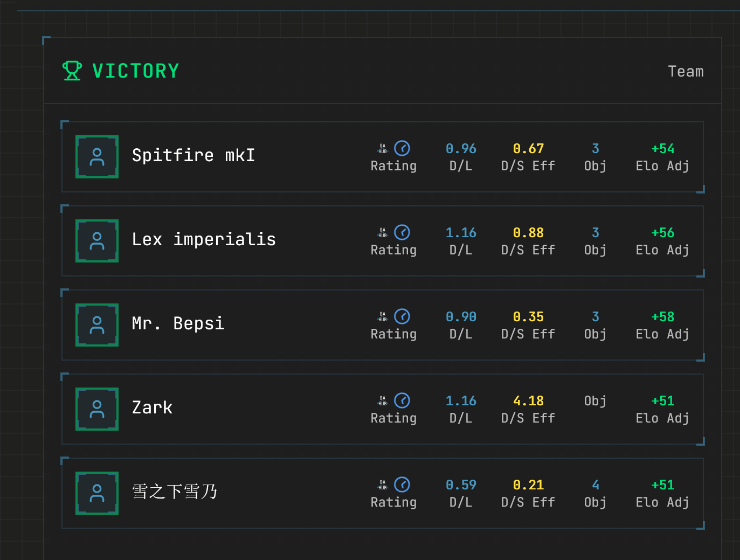The height and width of the screenshot is (560, 740).
Task: Click the rating gauge icon in Zark's row
Action: click(402, 400)
